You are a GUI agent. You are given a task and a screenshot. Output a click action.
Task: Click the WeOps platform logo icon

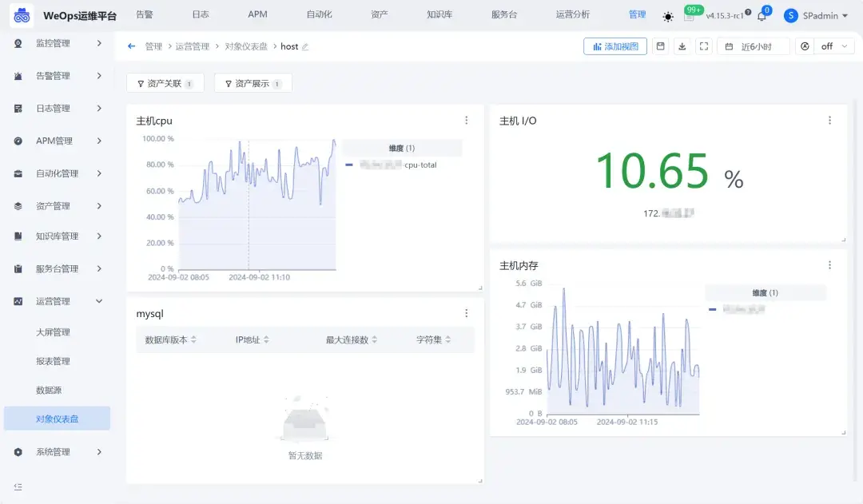(x=22, y=14)
